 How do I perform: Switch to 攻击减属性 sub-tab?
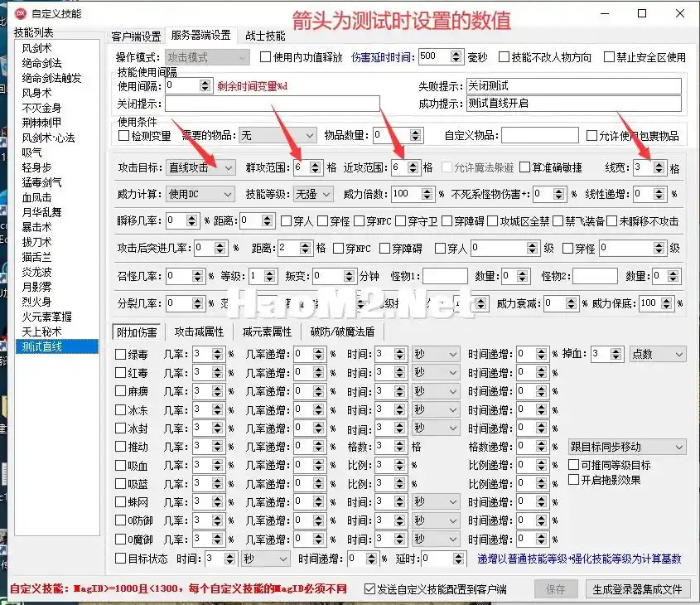(x=199, y=332)
